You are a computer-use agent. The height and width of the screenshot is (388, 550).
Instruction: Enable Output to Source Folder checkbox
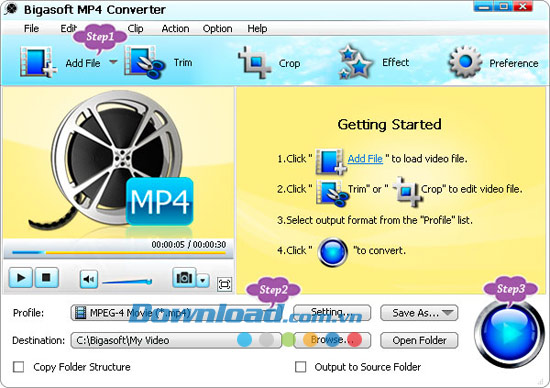click(x=300, y=367)
